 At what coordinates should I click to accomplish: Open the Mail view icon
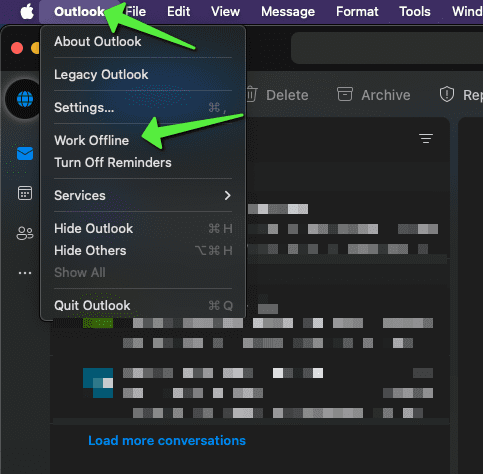tap(25, 154)
